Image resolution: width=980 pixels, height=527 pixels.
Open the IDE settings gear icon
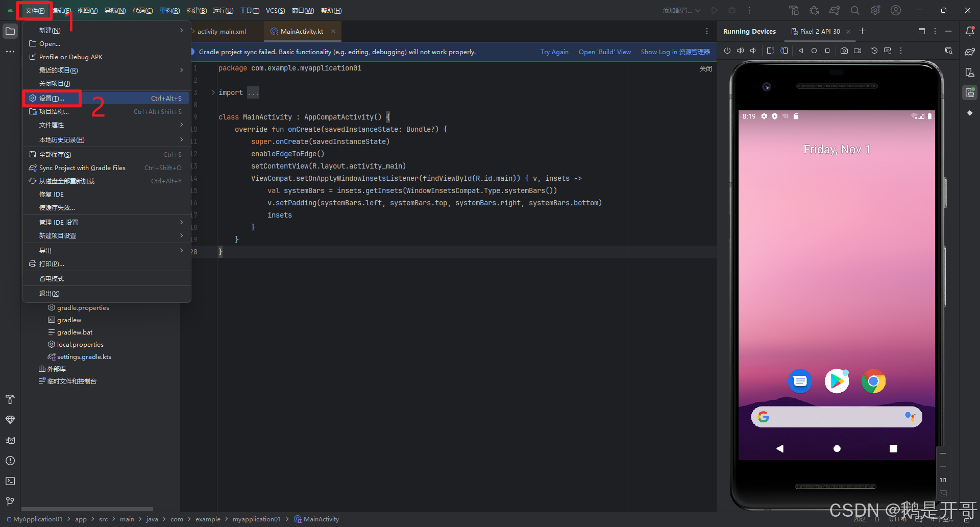tap(875, 10)
